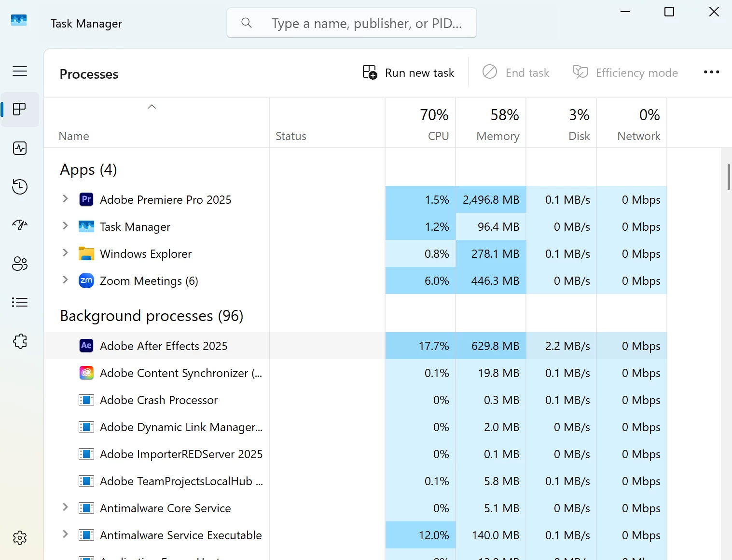This screenshot has width=732, height=560.
Task: Click the Adobe Content Synchronizer icon
Action: tap(86, 373)
